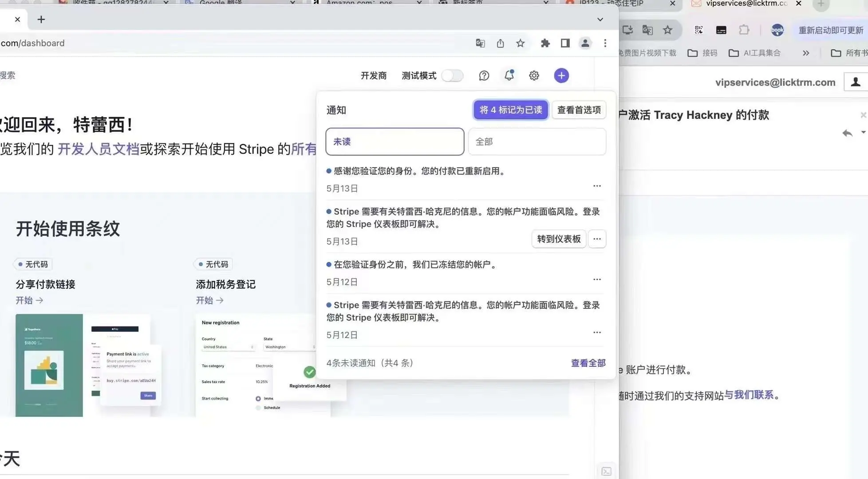Click the 转到仪表板 button
Image resolution: width=868 pixels, height=479 pixels.
558,239
